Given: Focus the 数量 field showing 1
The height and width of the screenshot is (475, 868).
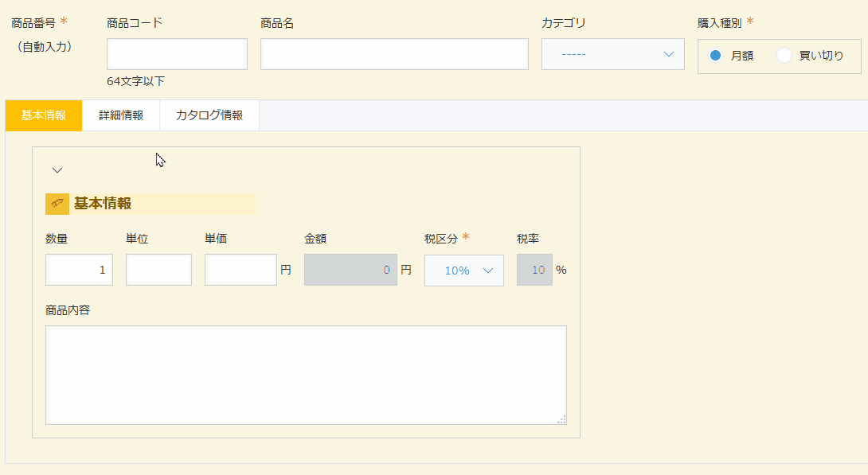Looking at the screenshot, I should tap(79, 270).
